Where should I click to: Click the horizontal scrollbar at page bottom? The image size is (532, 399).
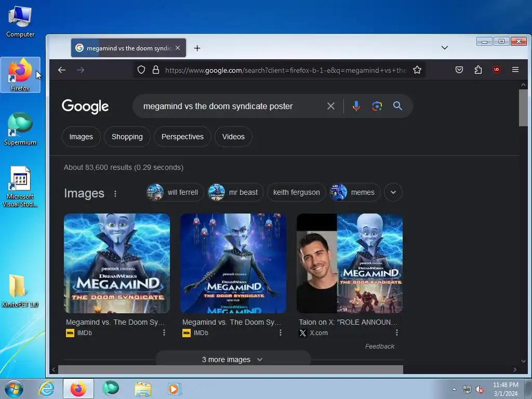(x=230, y=369)
